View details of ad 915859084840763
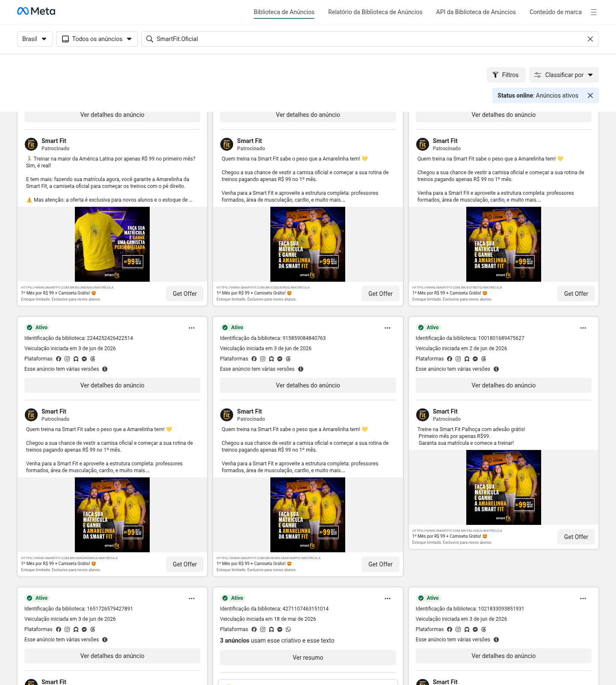 (x=308, y=385)
